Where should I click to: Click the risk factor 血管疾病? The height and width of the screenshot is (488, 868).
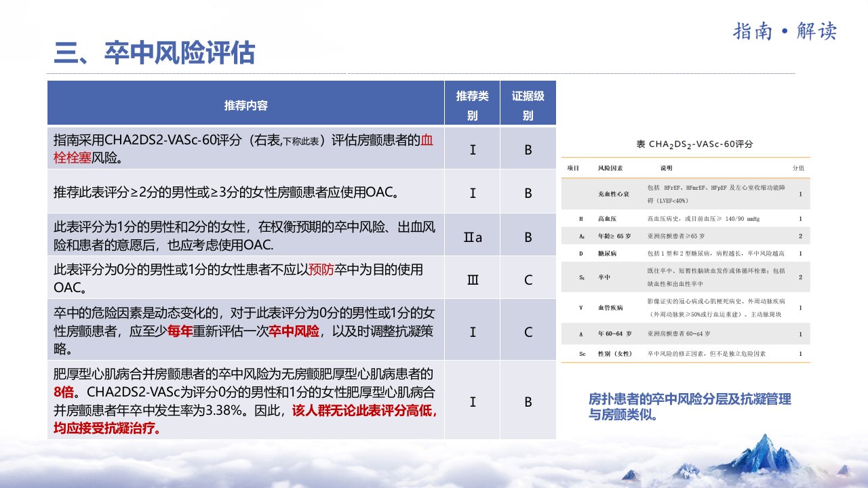[610, 308]
